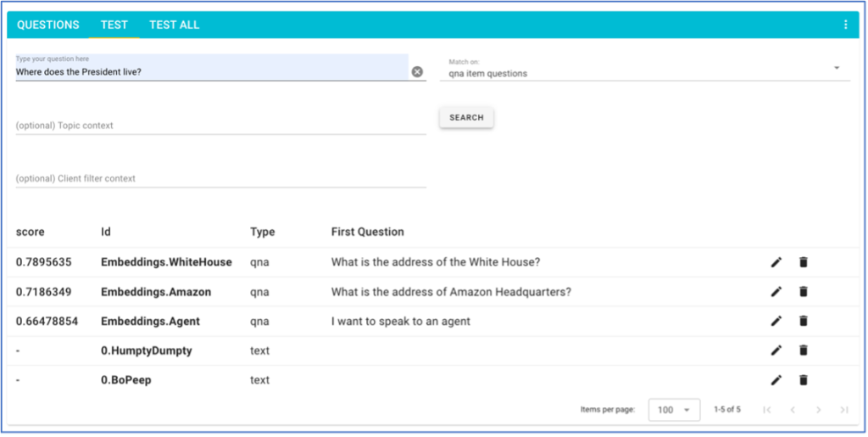
Task: Click 'What is the address of the White House?'
Action: [436, 262]
